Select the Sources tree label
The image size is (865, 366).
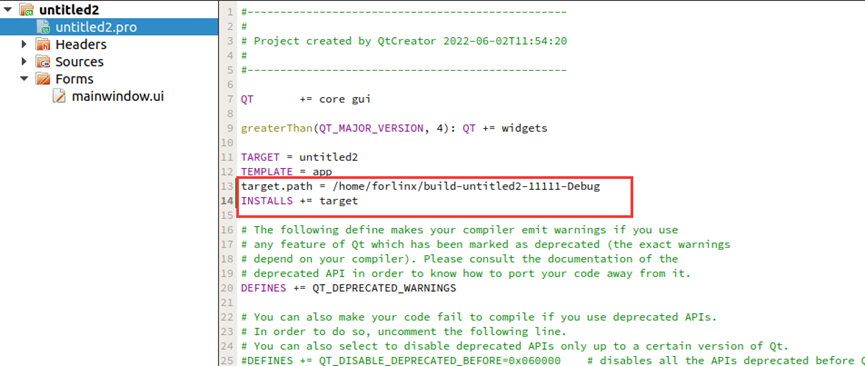pyautogui.click(x=79, y=61)
